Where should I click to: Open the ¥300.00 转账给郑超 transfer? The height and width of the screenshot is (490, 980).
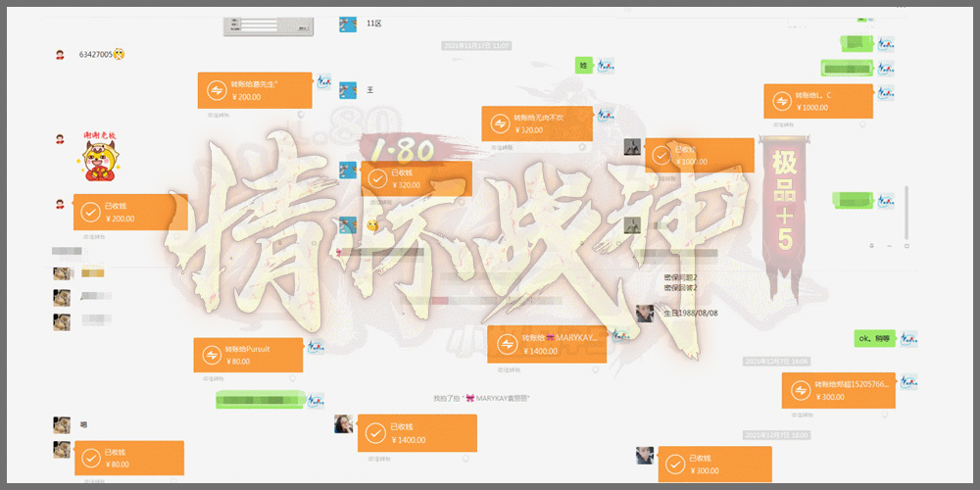pyautogui.click(x=838, y=391)
